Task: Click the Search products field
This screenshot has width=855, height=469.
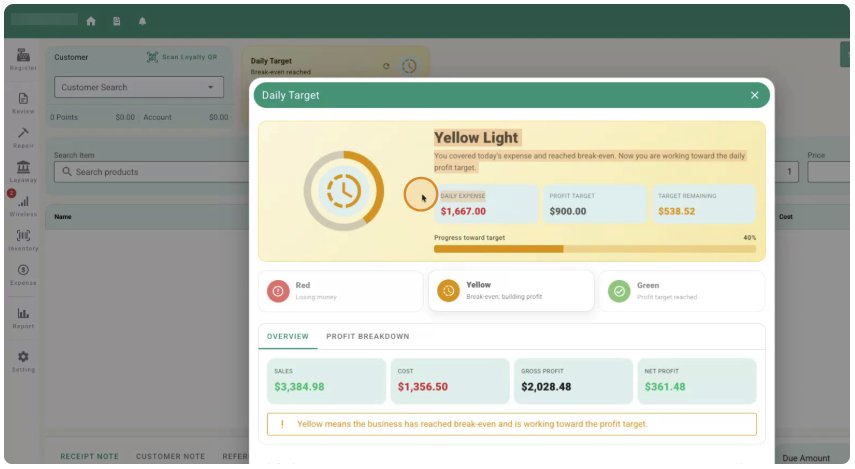Action: point(152,172)
